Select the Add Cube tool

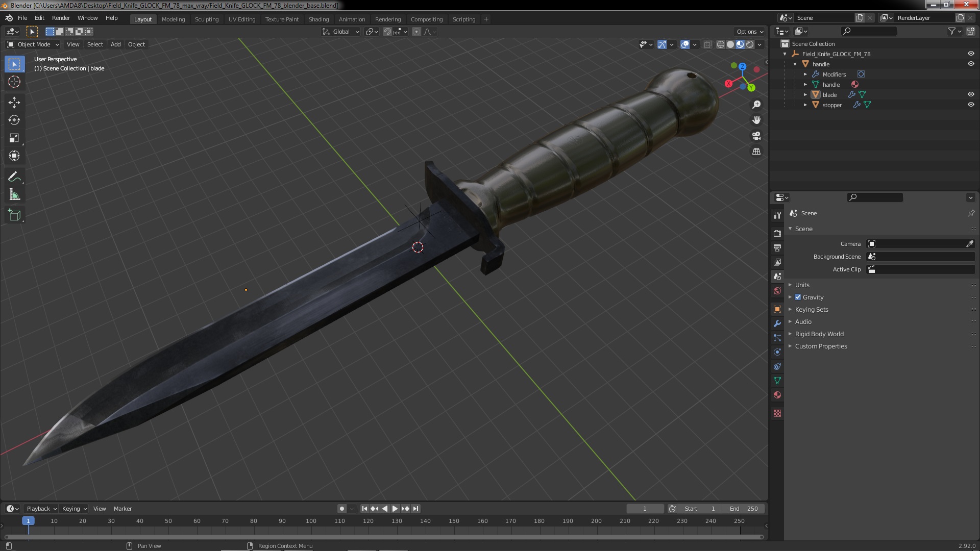pyautogui.click(x=14, y=215)
